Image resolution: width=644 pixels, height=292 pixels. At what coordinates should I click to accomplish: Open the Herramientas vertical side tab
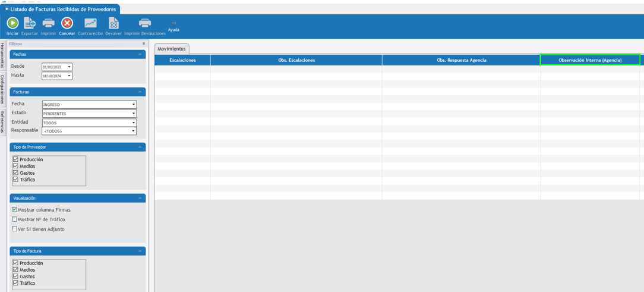(x=2, y=56)
